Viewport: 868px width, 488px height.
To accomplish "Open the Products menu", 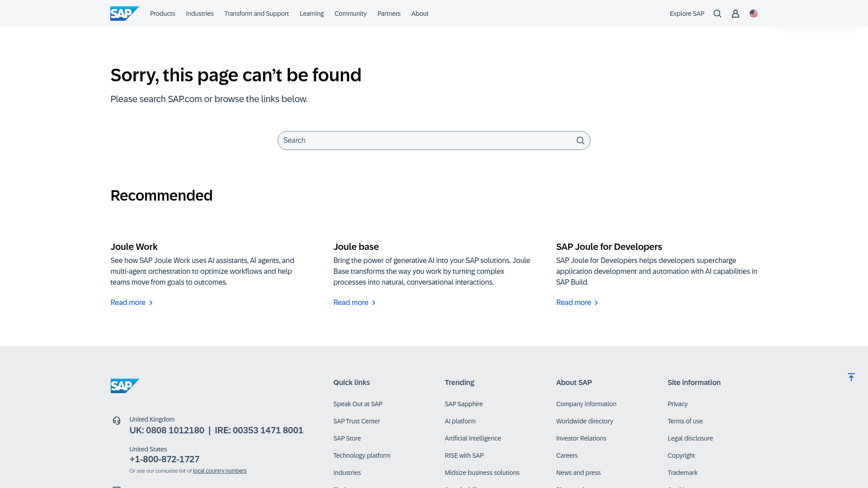I will point(162,14).
